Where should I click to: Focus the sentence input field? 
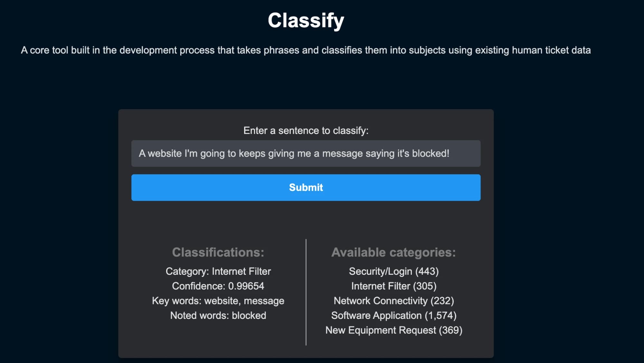click(x=306, y=153)
